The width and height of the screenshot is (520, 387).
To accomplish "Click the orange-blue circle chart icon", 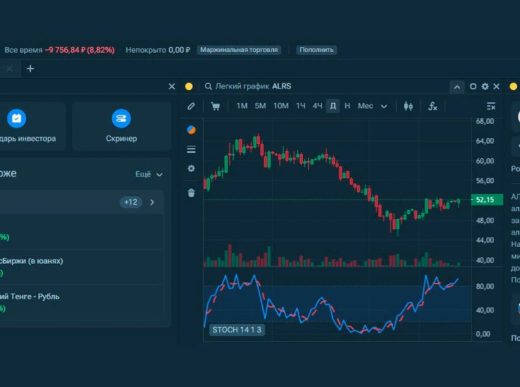I will point(191,130).
